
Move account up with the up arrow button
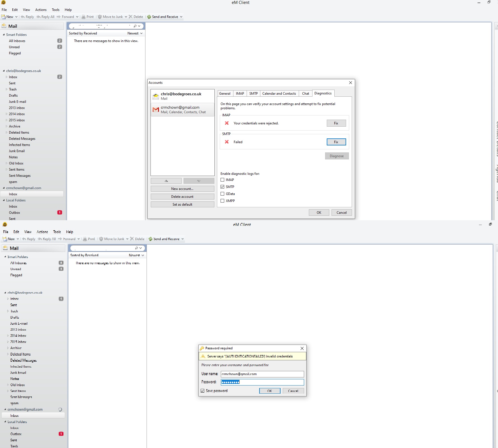click(x=166, y=181)
